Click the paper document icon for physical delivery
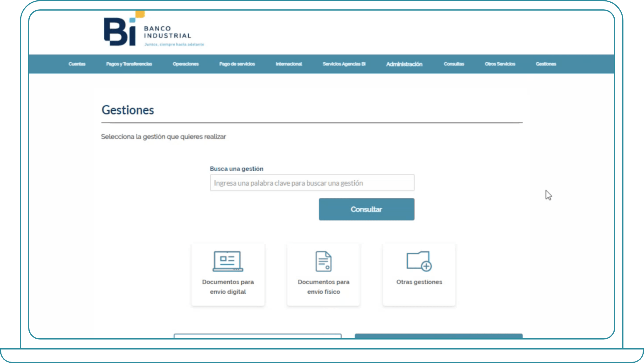644x363 pixels. point(323,261)
